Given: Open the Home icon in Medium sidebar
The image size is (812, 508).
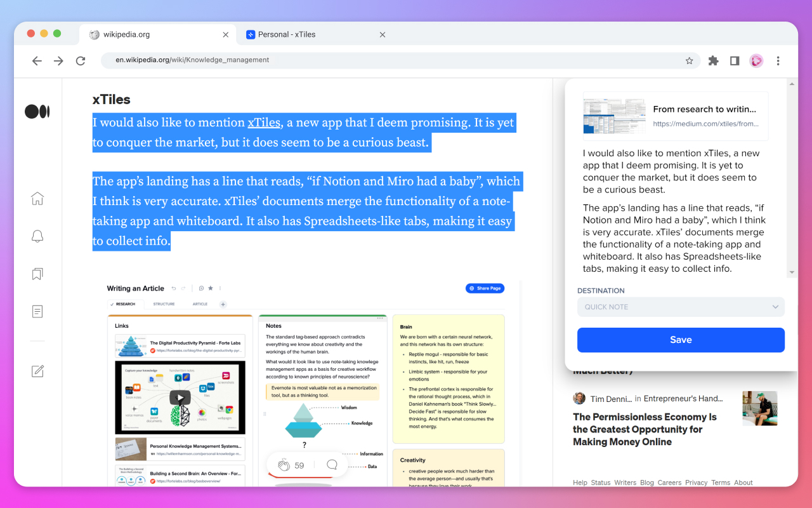Looking at the screenshot, I should 37,198.
